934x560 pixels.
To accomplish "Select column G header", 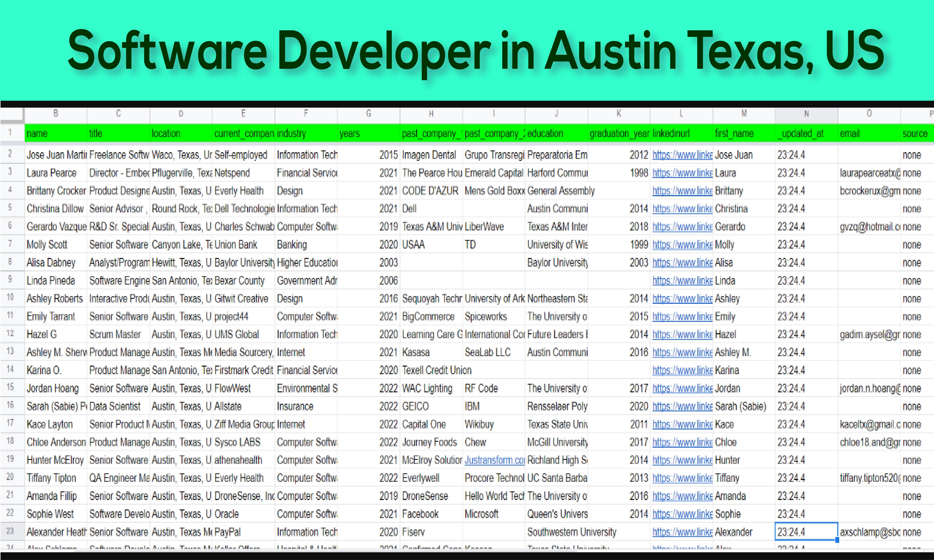I will point(368,114).
